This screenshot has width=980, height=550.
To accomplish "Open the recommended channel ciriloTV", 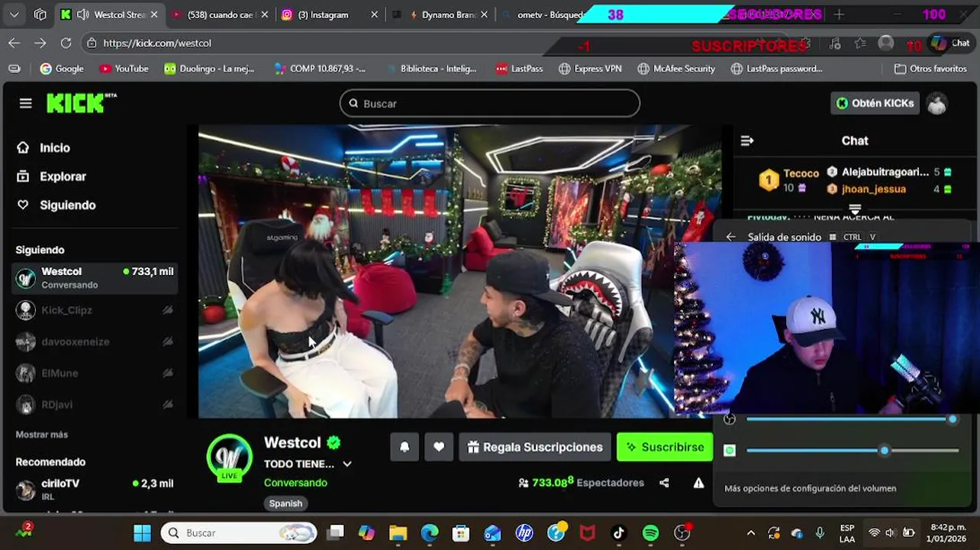I will (x=95, y=489).
